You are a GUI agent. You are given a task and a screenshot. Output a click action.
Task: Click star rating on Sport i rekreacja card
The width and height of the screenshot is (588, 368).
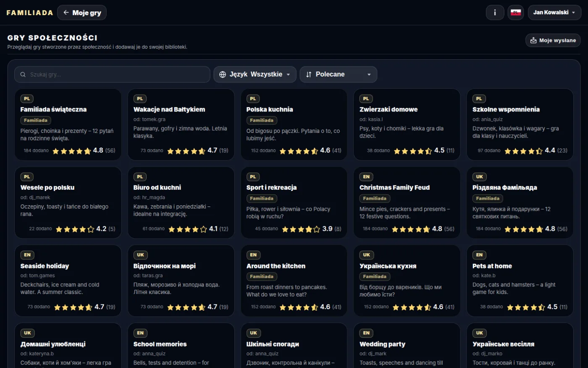(x=301, y=229)
